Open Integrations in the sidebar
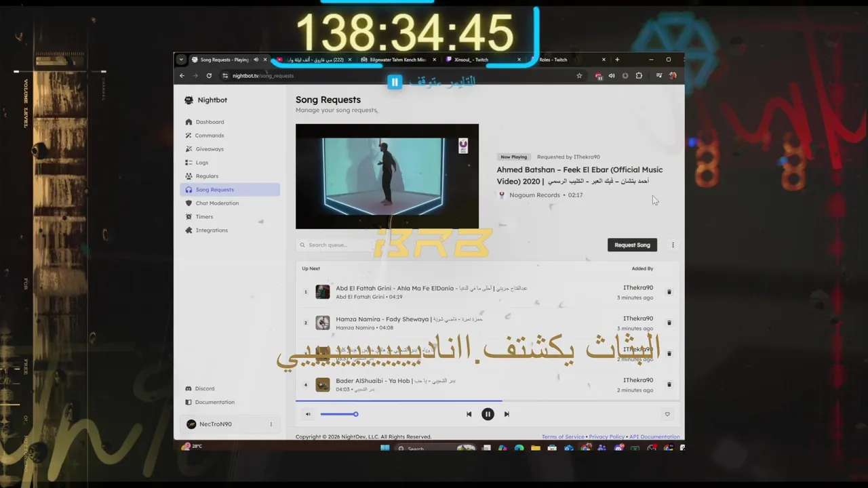Screen dimensions: 868x488 tap(229, 230)
